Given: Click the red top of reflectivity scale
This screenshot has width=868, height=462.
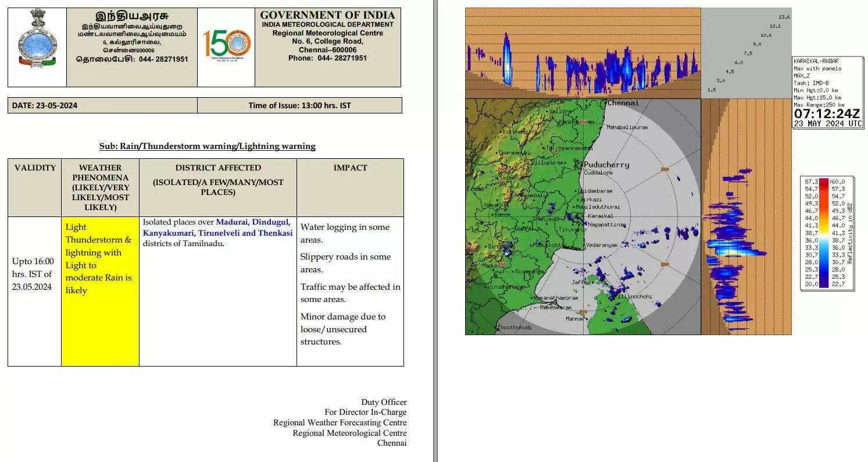Looking at the screenshot, I should pos(823,182).
